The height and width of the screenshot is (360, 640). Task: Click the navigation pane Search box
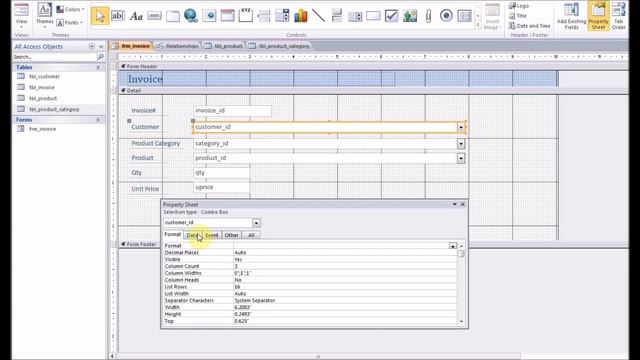coord(55,57)
